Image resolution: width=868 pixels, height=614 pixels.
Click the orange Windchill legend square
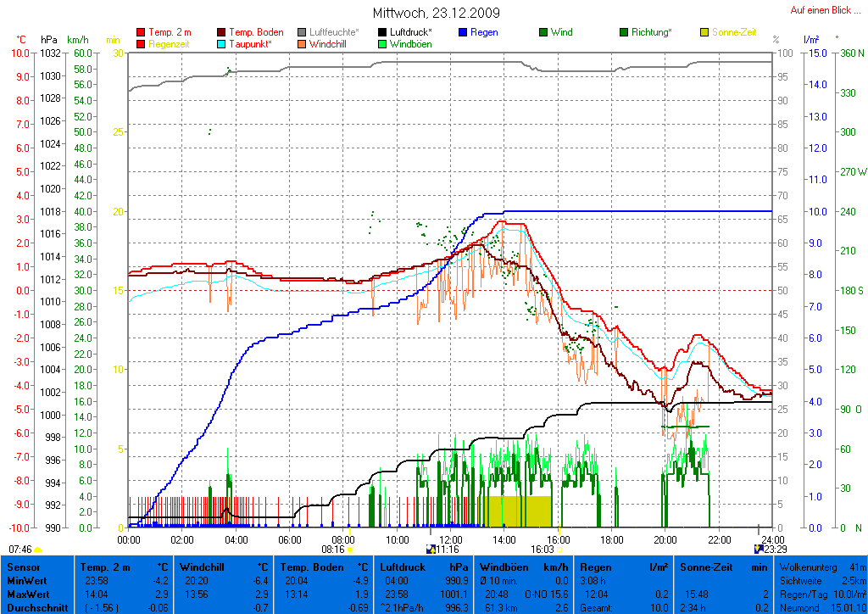pos(303,44)
